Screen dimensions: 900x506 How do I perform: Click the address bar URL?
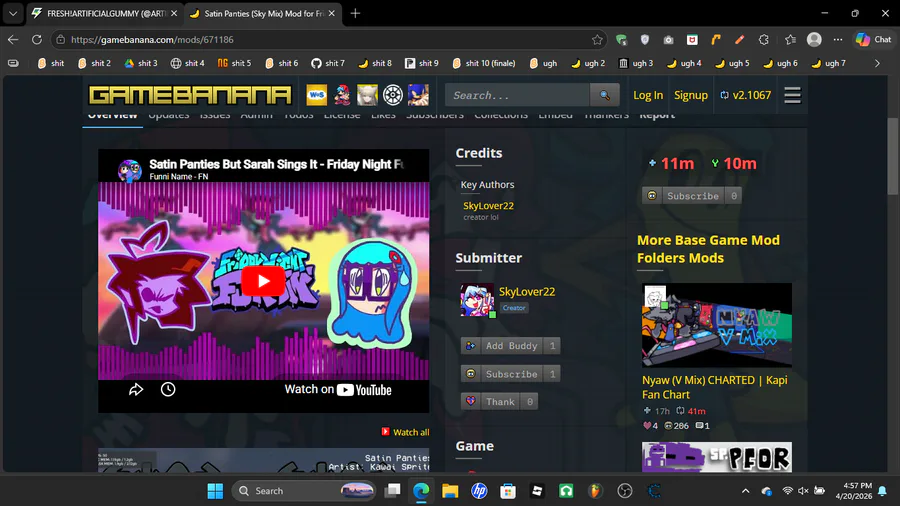click(152, 40)
